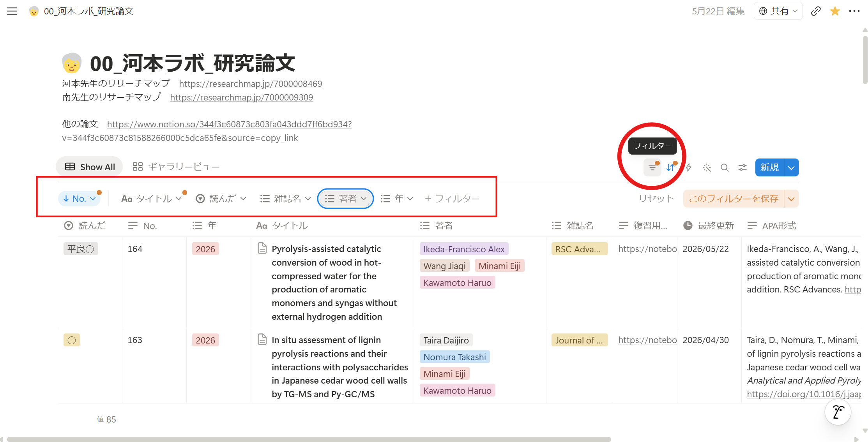Open the 雑誌名 filter dropdown
Screen dimensions: 868x442
pyautogui.click(x=285, y=199)
